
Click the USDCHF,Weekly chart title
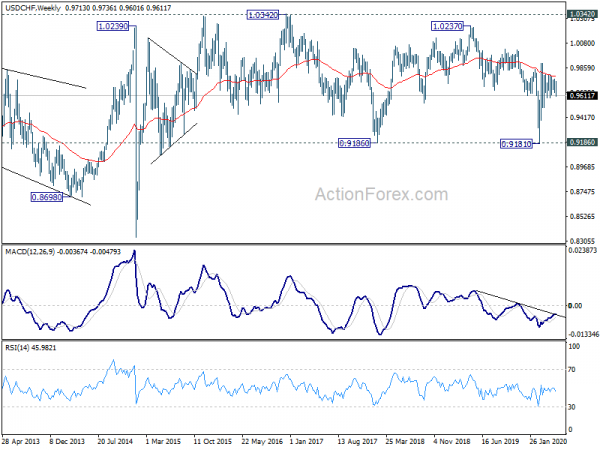33,8
